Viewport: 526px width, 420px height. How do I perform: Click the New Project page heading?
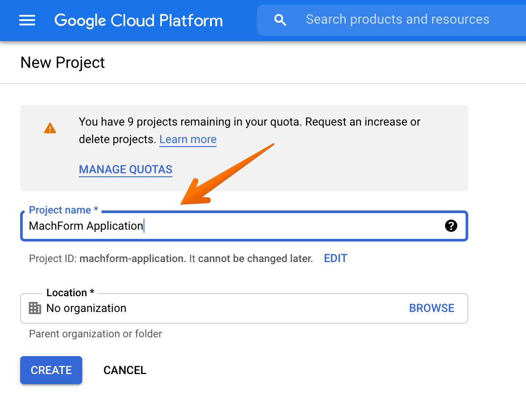pos(63,63)
